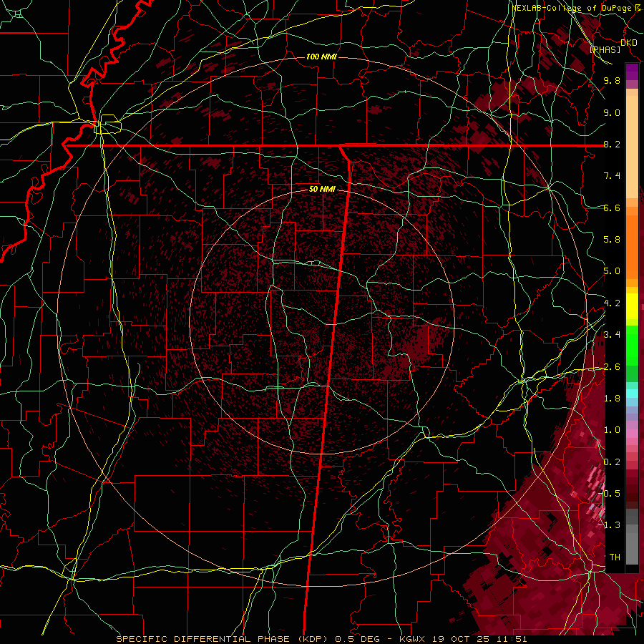Click the TH label on the scale

(x=615, y=557)
